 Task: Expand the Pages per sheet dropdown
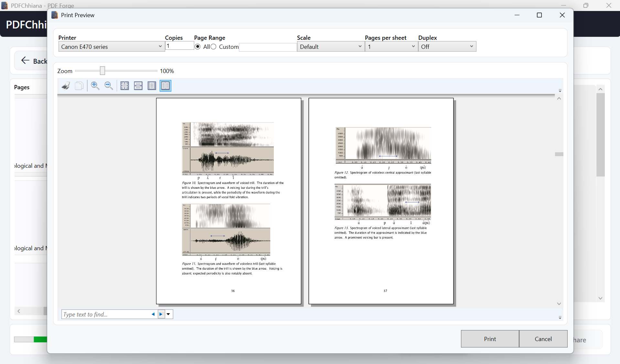[413, 47]
